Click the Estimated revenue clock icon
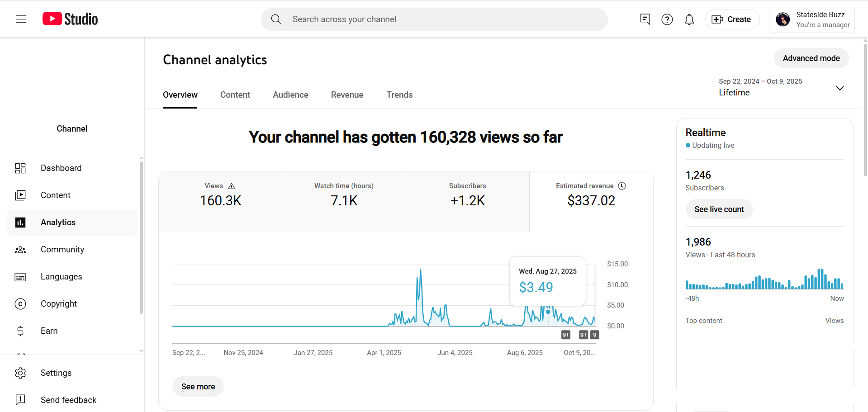This screenshot has width=868, height=412. pyautogui.click(x=622, y=186)
